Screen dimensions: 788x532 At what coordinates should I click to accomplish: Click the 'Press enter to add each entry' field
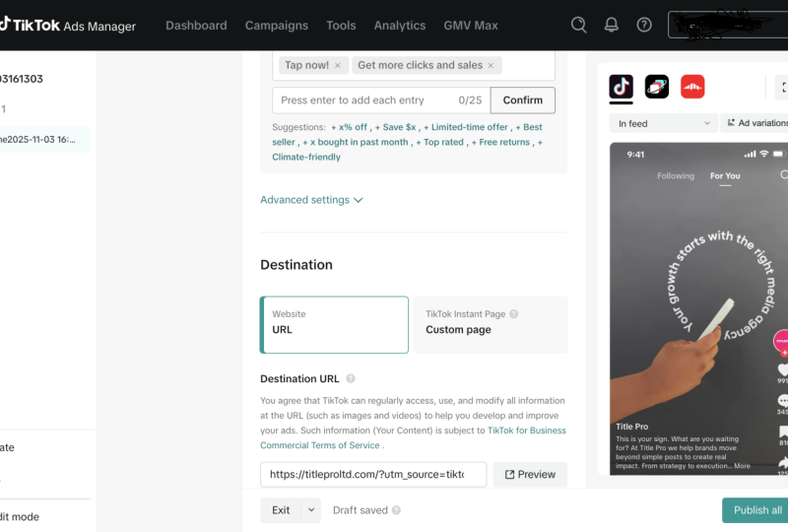(x=381, y=100)
